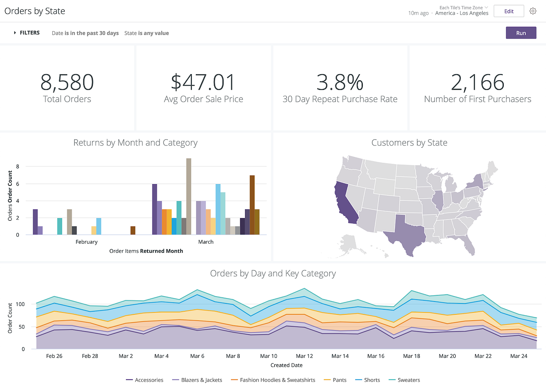Click the tallest bar in the March group
Screen dimensions: 546x392
188,195
